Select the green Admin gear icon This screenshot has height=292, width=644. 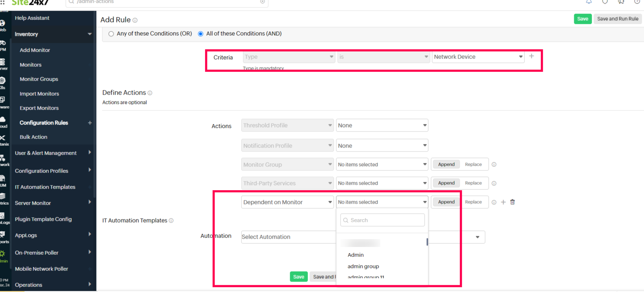(x=3, y=254)
